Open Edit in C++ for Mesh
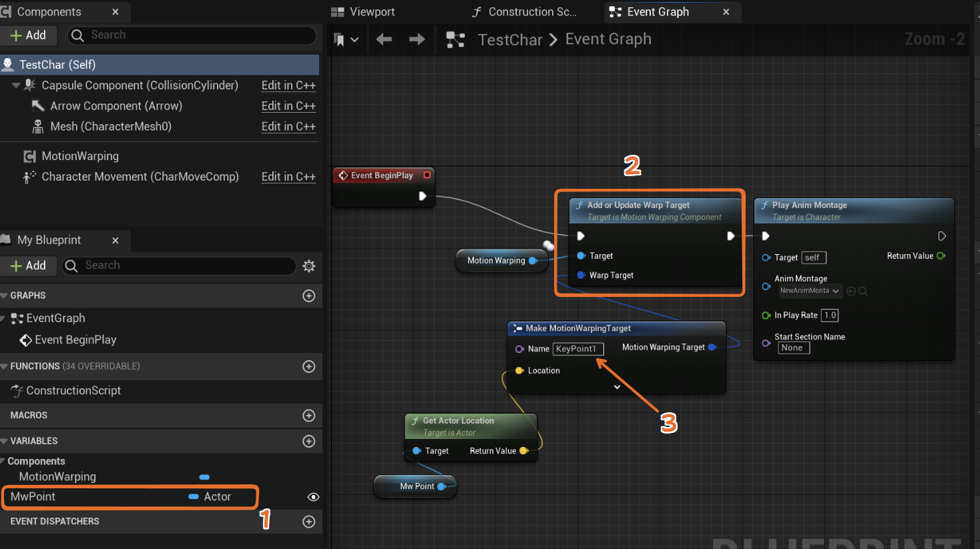The height and width of the screenshot is (549, 980). coord(288,127)
